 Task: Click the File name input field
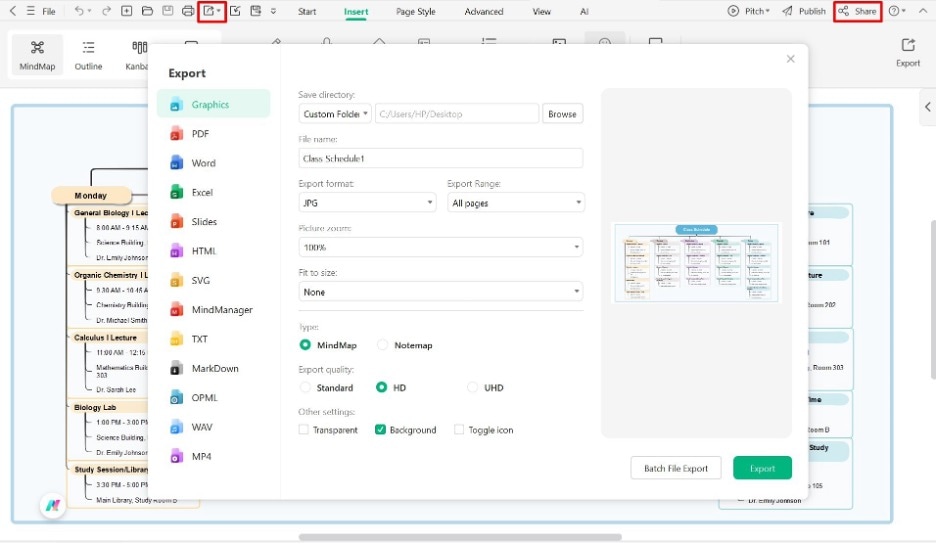click(441, 158)
